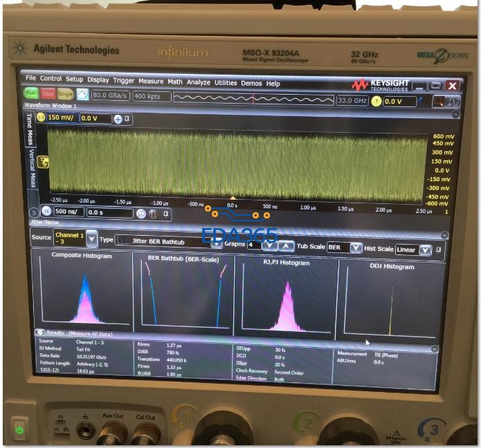The width and height of the screenshot is (481, 448).
Task: Click the Results panel icon
Action: click(39, 333)
